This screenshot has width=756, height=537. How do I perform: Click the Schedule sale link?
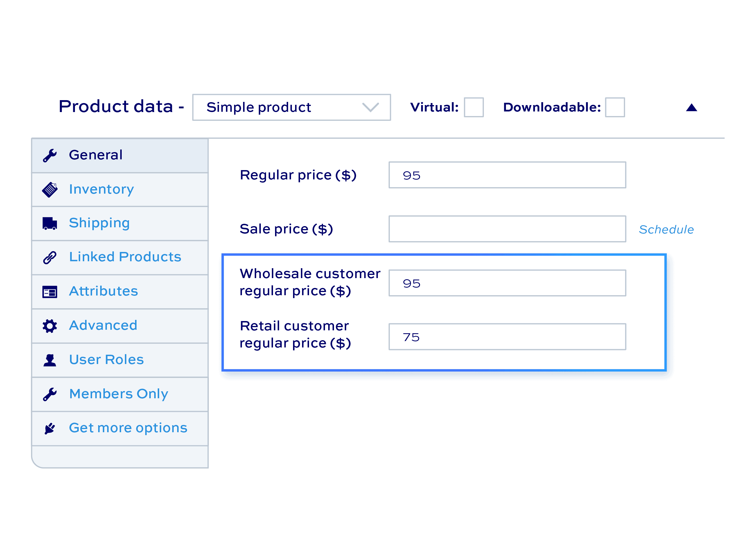666,229
